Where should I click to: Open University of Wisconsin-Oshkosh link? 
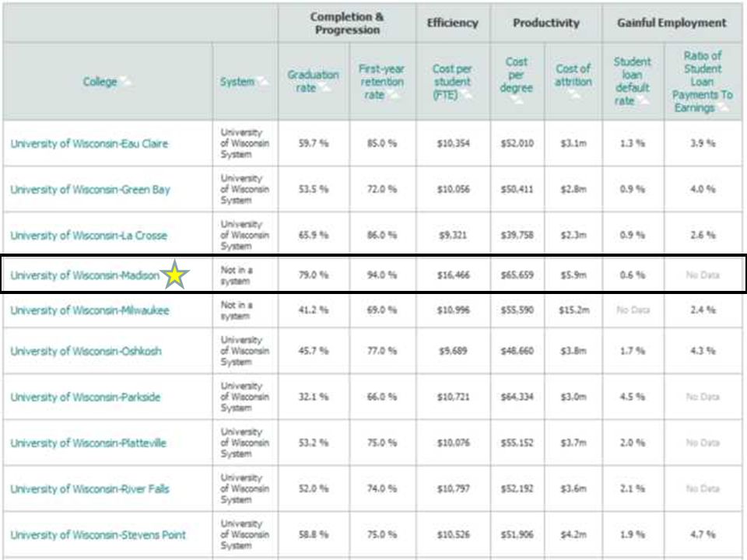point(86,351)
